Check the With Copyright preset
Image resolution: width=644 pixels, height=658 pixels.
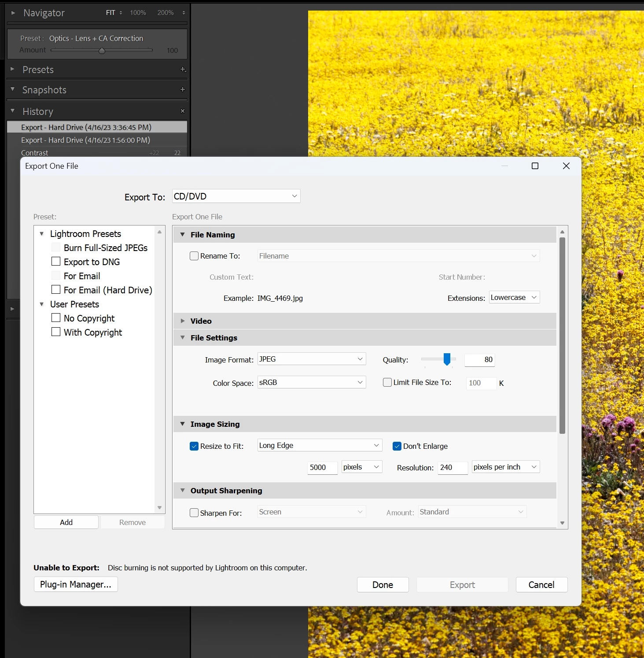(x=56, y=332)
